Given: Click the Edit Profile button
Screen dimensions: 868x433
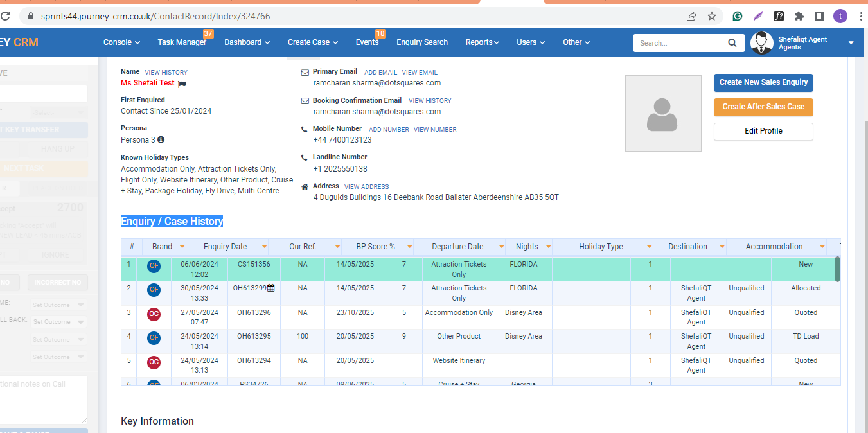Looking at the screenshot, I should tap(763, 131).
